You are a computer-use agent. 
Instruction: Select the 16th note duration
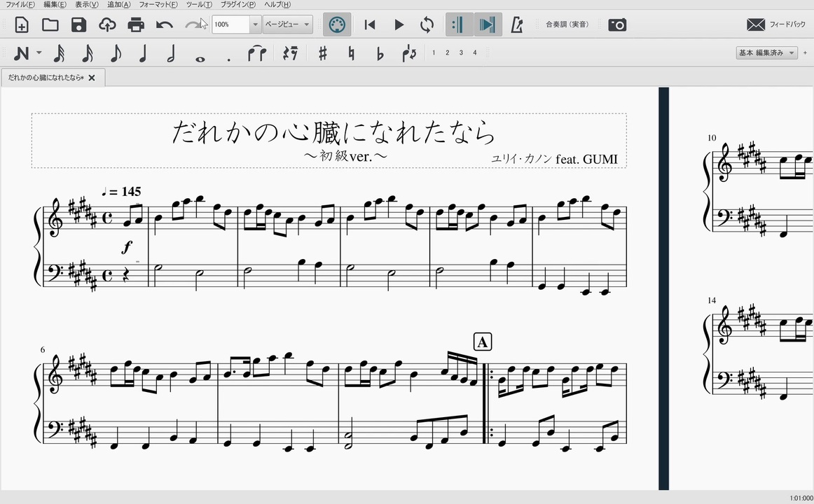coord(87,53)
